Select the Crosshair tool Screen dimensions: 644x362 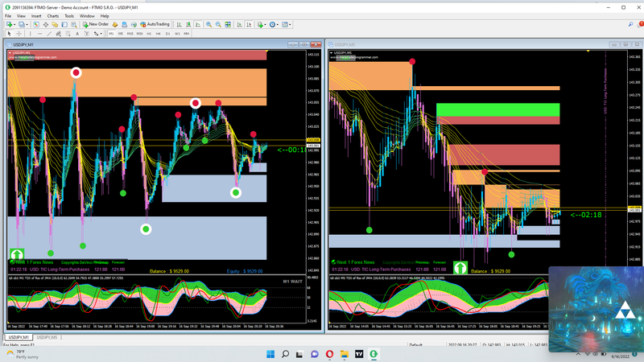coord(19,34)
